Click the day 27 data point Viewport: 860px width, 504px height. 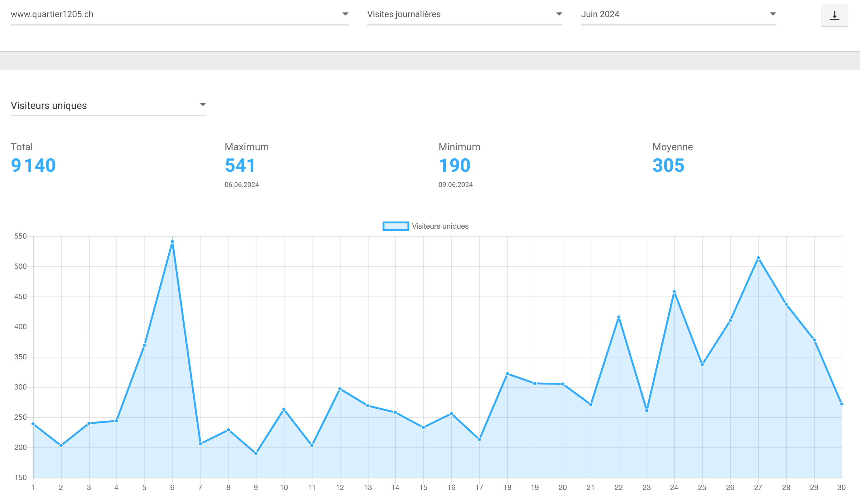click(x=758, y=258)
